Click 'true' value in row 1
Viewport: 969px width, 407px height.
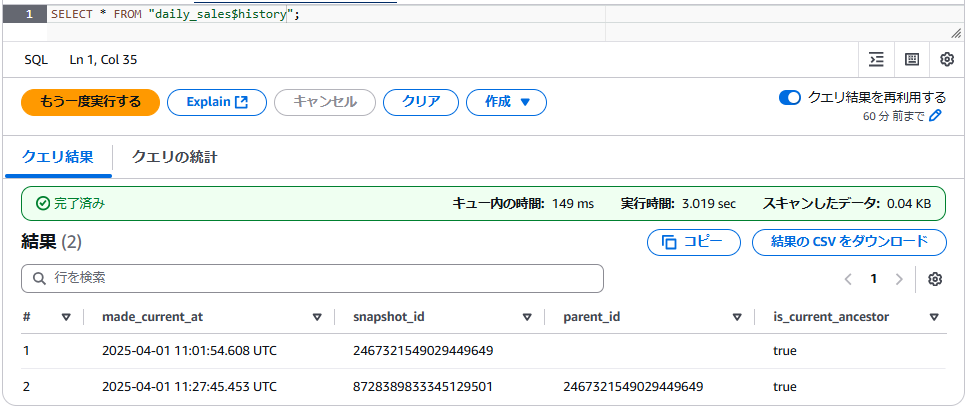785,351
